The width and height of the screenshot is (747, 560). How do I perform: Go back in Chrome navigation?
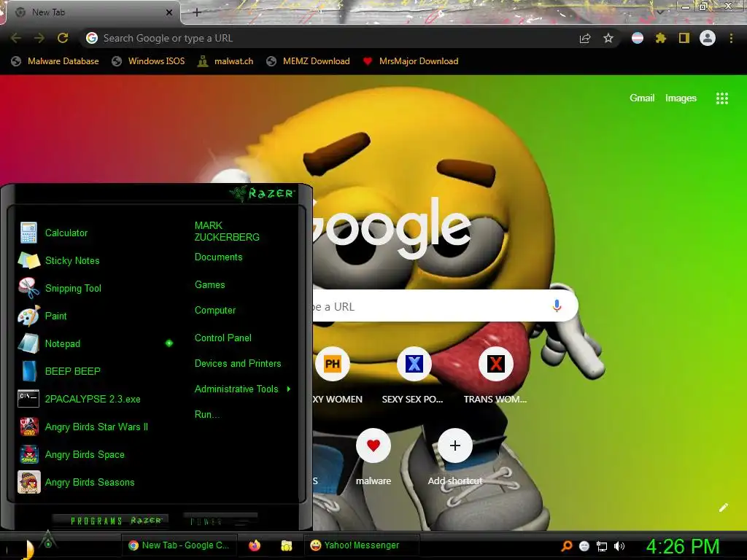[x=16, y=38]
